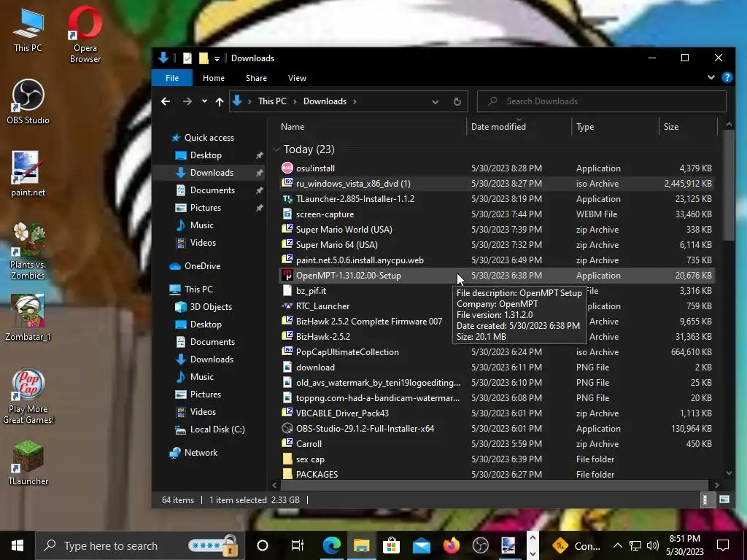Select the screen-capture WEBM file icon
This screenshot has width=747, height=560.
[287, 214]
